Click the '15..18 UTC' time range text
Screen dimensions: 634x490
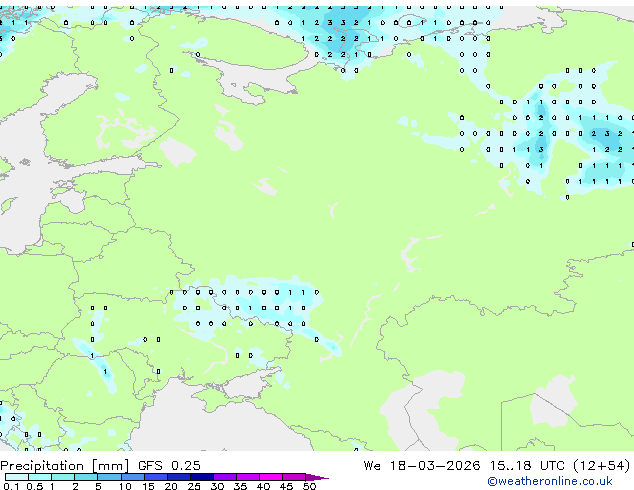(527, 466)
